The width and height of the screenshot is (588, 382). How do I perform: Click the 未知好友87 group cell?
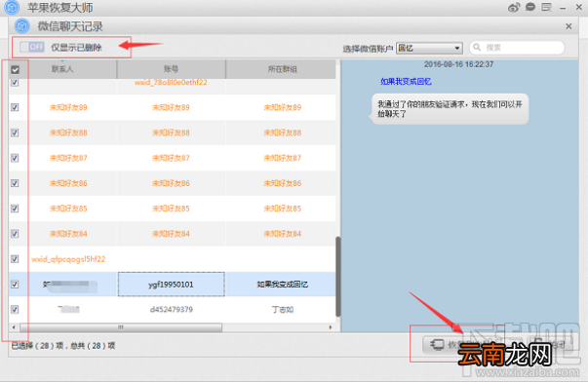[x=283, y=158]
